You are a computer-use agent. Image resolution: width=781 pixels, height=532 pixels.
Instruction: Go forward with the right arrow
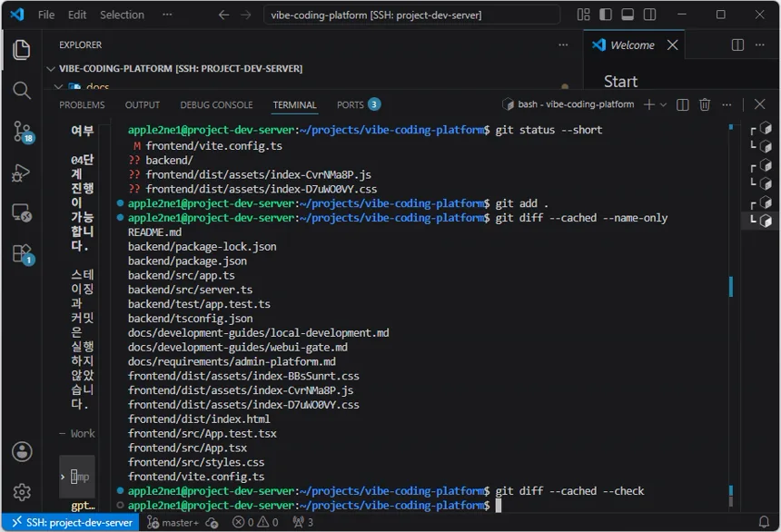click(245, 15)
